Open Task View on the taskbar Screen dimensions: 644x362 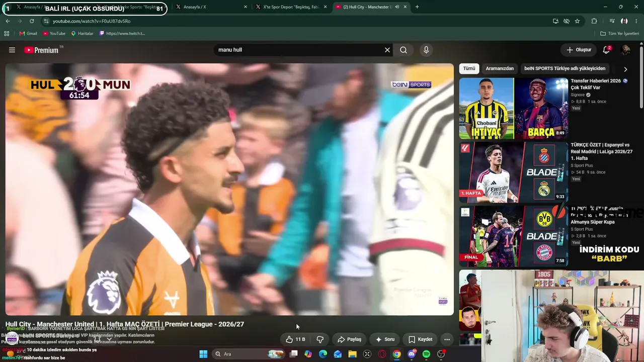tap(294, 354)
